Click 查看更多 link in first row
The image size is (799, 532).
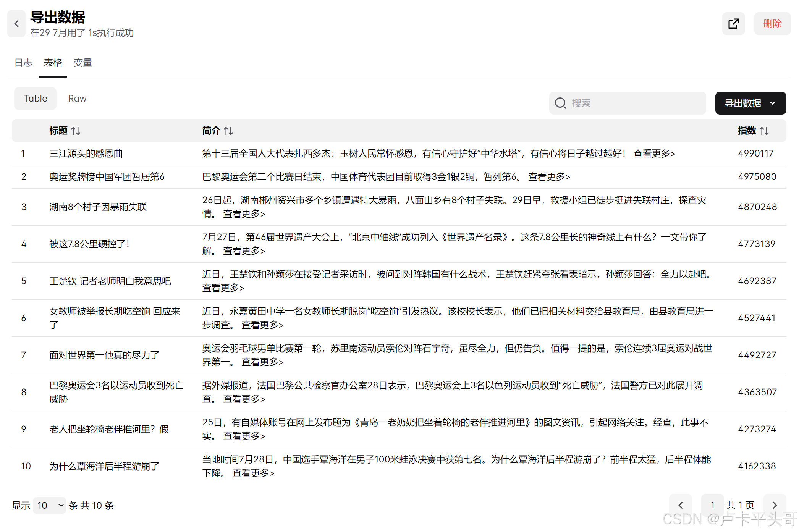point(654,154)
